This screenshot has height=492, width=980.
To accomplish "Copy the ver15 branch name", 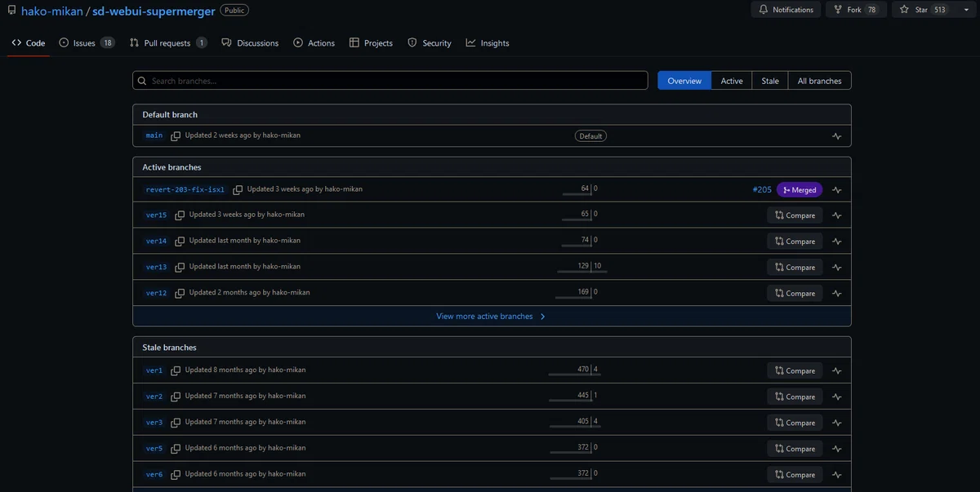I will 180,215.
